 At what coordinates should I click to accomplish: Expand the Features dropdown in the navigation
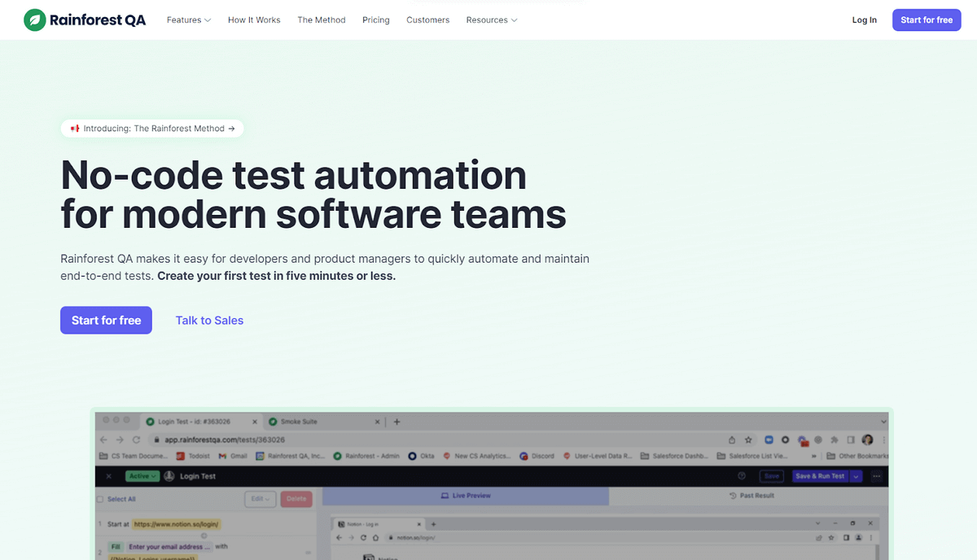click(189, 20)
